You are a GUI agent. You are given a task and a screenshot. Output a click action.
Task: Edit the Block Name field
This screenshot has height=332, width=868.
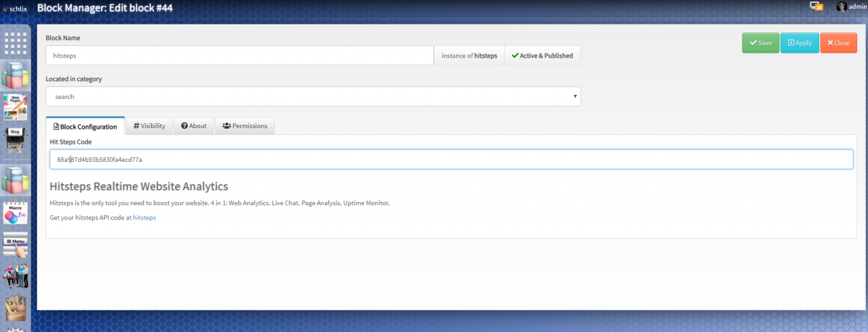pos(239,56)
